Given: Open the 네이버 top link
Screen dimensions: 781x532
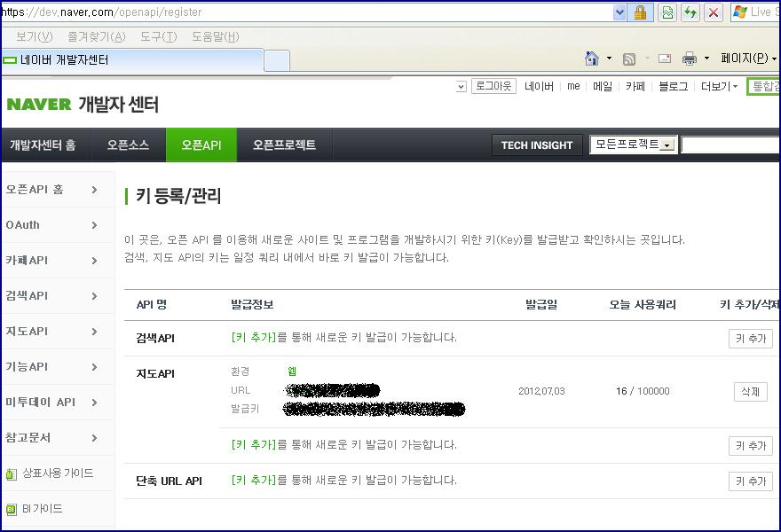Looking at the screenshot, I should pos(539,87).
